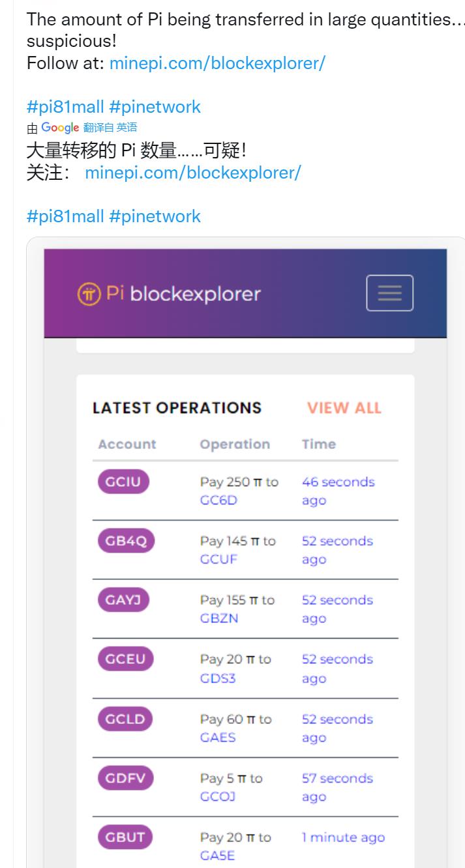Image resolution: width=465 pixels, height=868 pixels.
Task: Open the translated minepi.com/blockexplorer/ link
Action: [193, 173]
